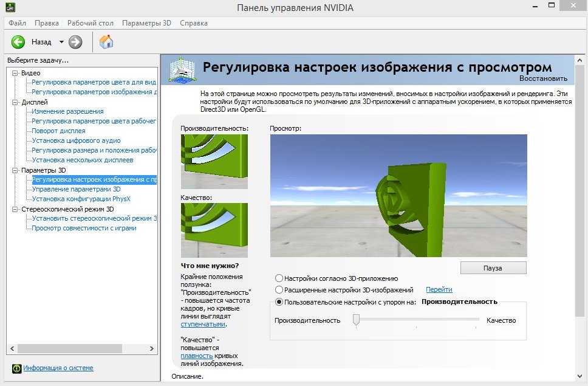Click the Home icon in toolbar
588x386 pixels.
(106, 42)
